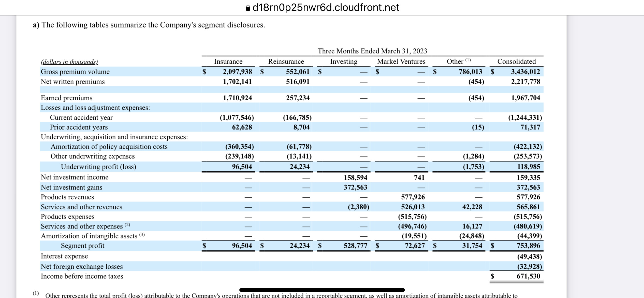Viewport: 644px width, 298px height.
Task: Select Products revenues label
Action: [67, 197]
